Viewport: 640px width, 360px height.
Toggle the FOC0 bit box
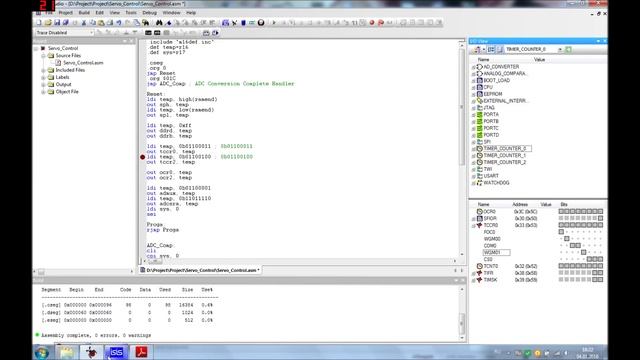click(x=561, y=232)
